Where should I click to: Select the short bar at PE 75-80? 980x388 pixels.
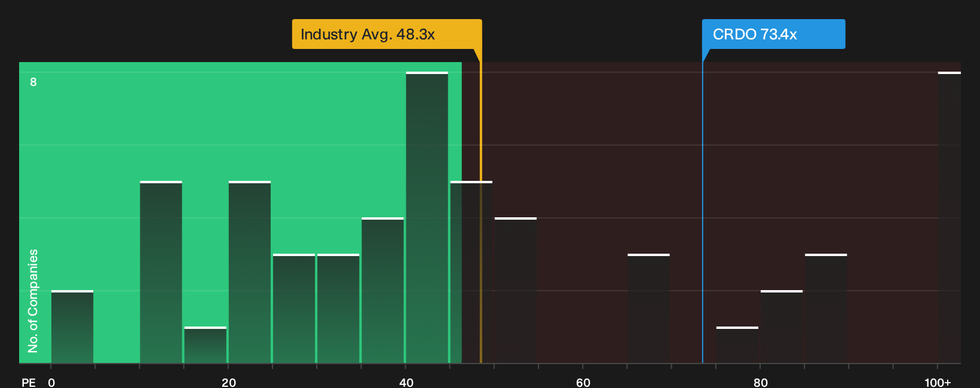pos(737,345)
